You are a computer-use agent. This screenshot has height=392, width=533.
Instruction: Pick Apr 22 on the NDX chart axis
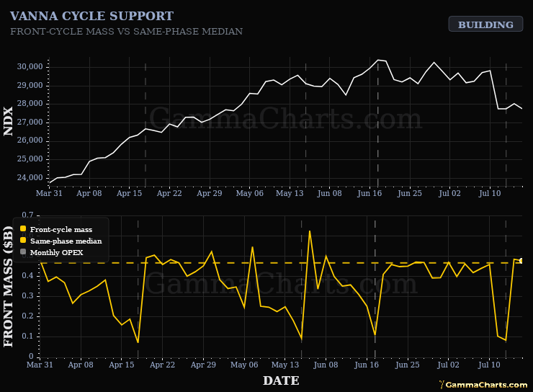169,193
